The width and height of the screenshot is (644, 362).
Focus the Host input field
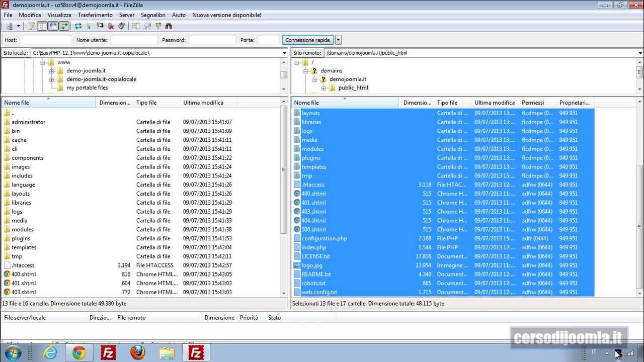tap(46, 40)
